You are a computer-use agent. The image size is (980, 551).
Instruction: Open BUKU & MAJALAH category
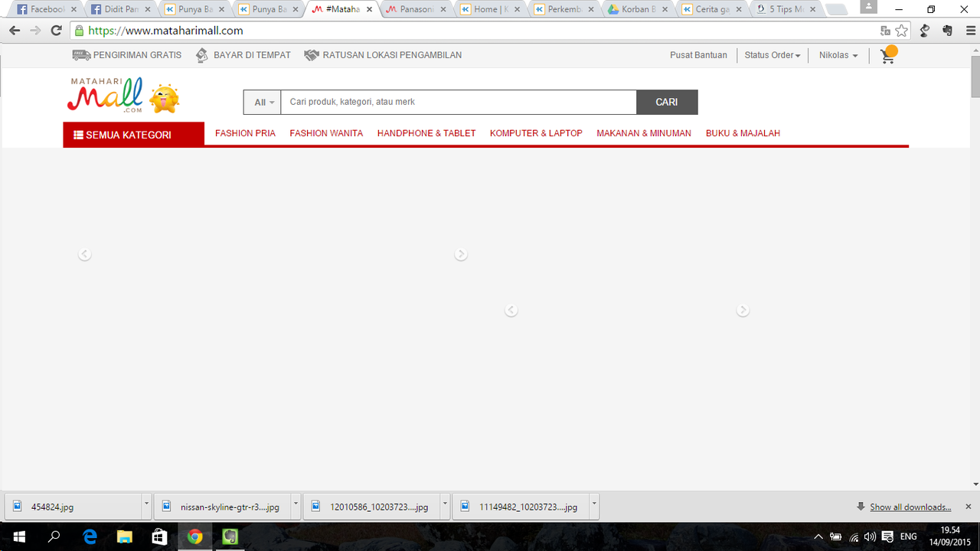pos(743,133)
